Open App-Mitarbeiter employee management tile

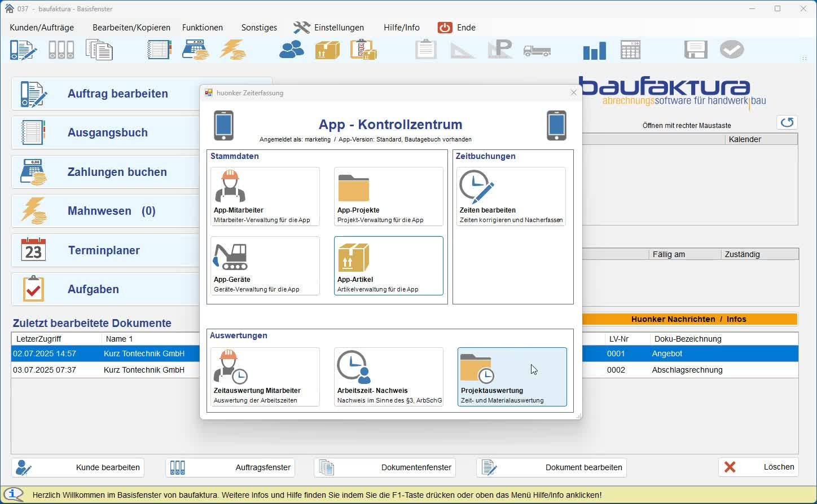pos(265,197)
